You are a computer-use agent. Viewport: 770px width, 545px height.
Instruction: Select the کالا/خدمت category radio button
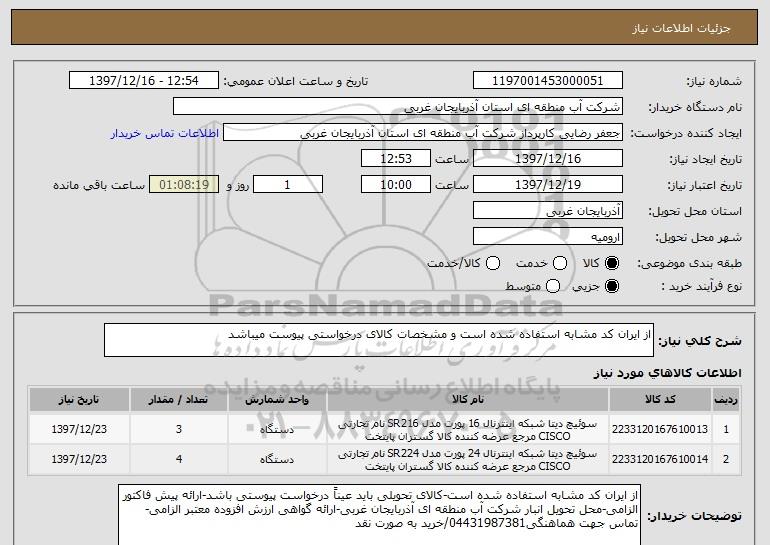pos(493,263)
